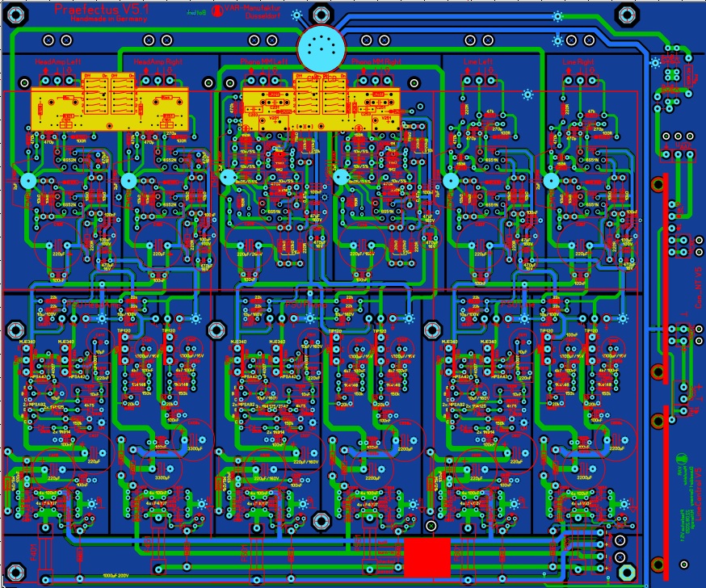This screenshot has height=588, width=706.
Task: Select the solid red rectangle near bottom
Action: (427, 557)
